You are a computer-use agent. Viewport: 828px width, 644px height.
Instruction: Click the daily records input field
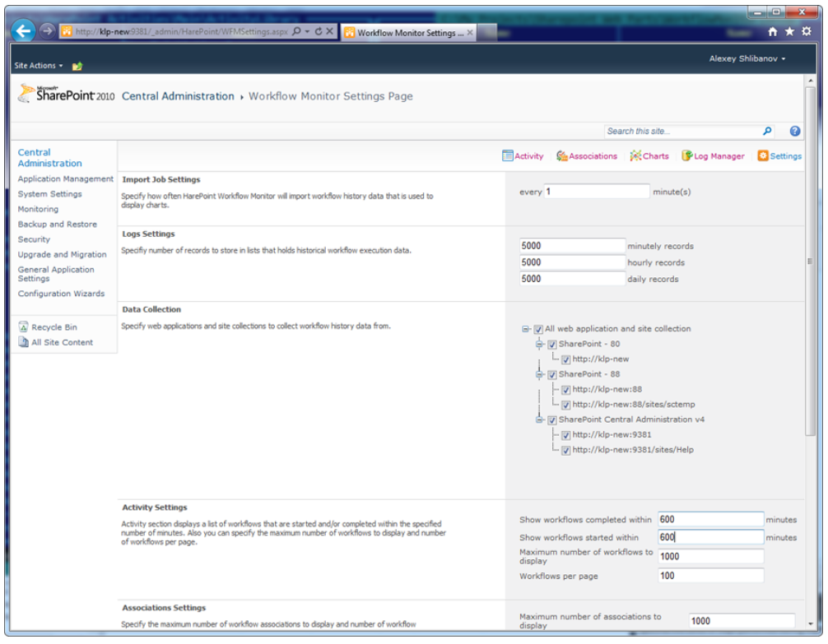[572, 279]
